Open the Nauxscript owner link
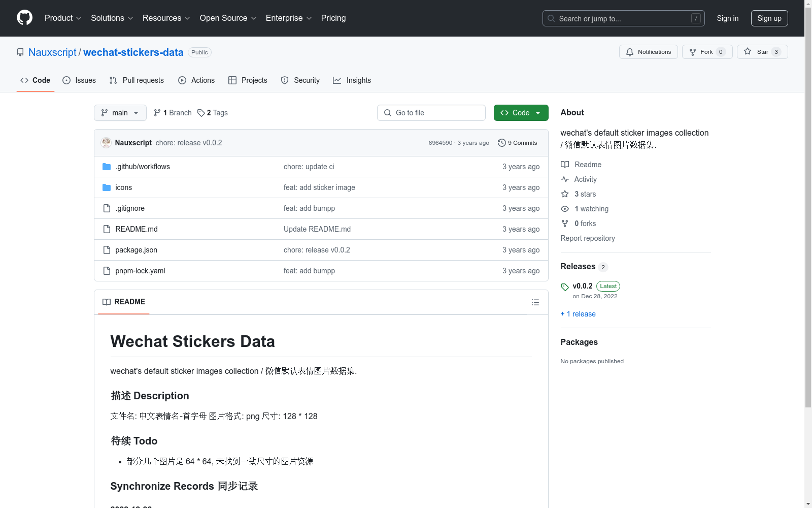812x508 pixels. (x=52, y=52)
